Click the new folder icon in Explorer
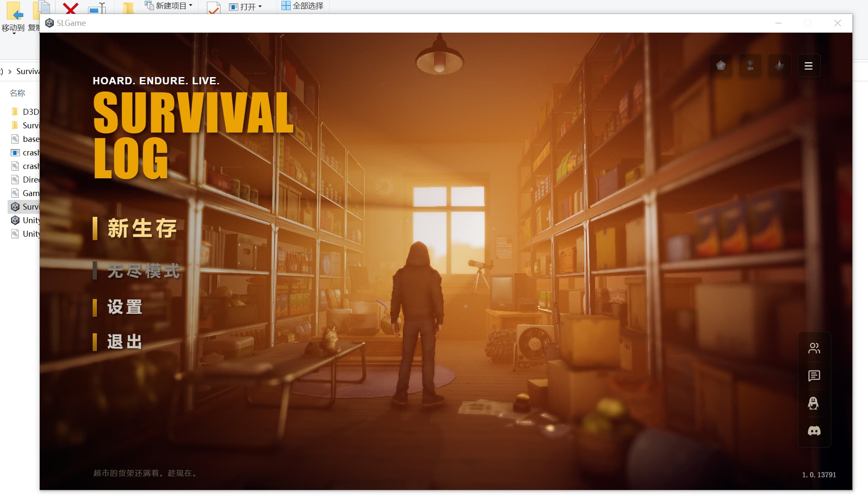868x498 pixels. [128, 8]
